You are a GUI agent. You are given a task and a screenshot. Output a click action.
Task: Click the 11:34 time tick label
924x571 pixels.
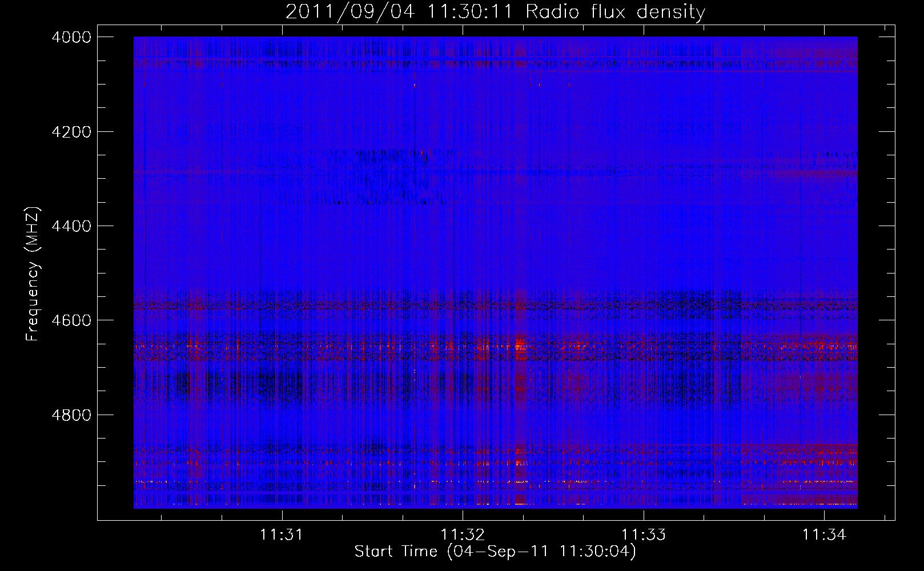coord(824,534)
